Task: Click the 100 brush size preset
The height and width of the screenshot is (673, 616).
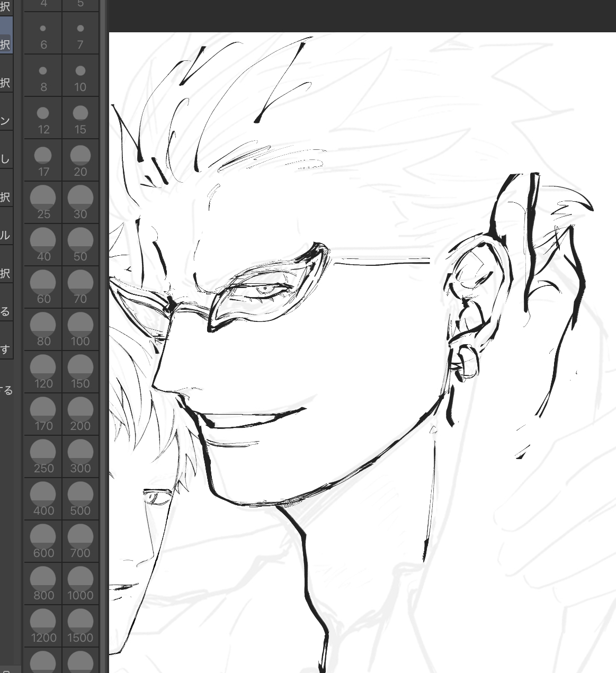Action: (80, 330)
